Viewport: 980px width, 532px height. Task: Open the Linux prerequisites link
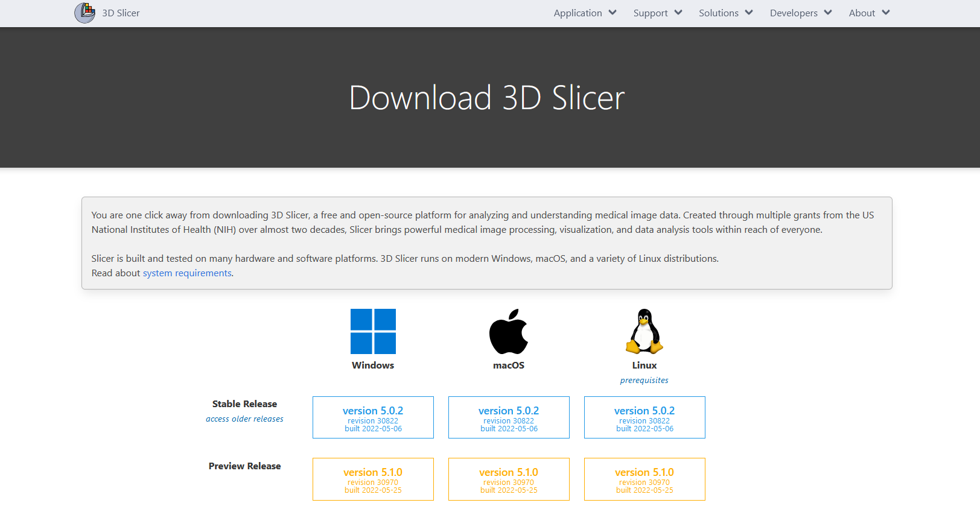tap(644, 381)
